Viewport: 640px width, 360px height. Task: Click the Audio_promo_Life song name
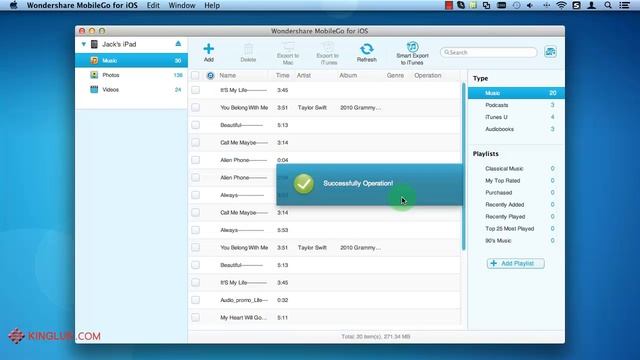(x=244, y=300)
